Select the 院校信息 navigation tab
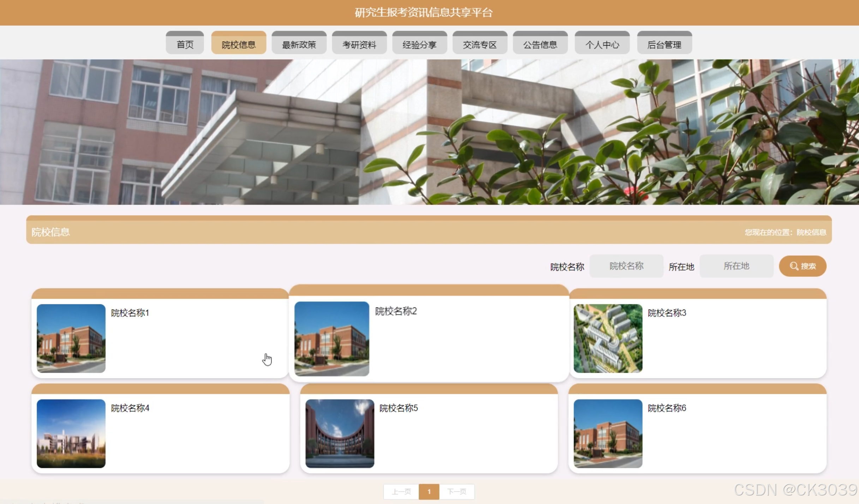 (x=239, y=44)
